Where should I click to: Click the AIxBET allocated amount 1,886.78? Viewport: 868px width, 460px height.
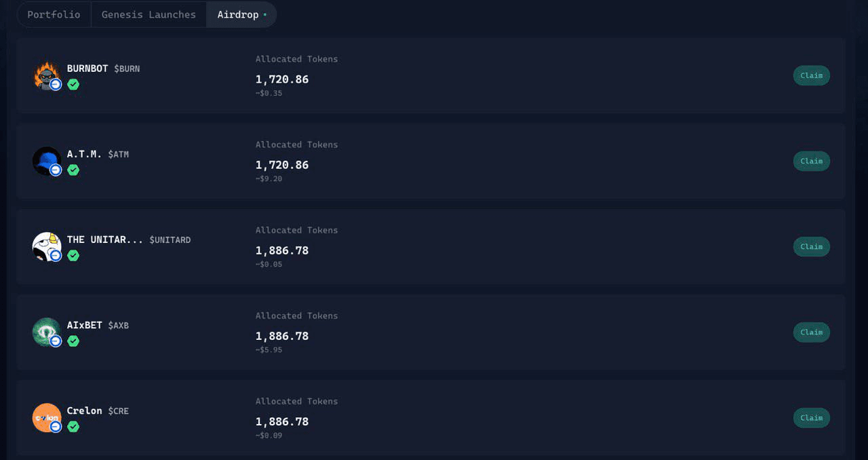[282, 336]
